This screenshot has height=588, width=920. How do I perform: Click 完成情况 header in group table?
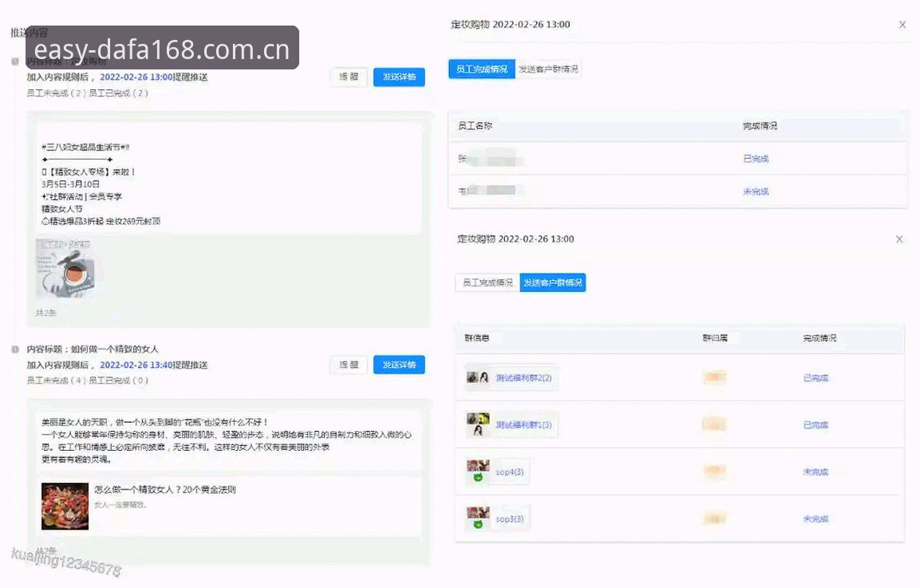point(819,338)
